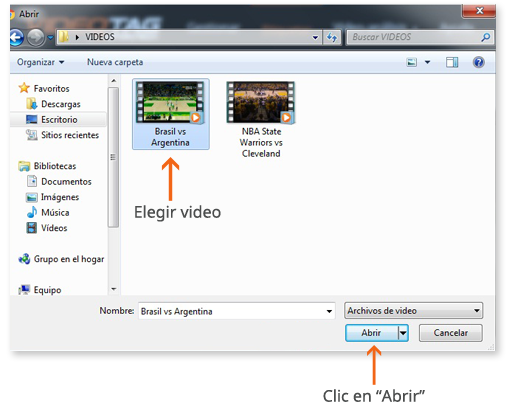Click the folder icon in the address bar
This screenshot has width=515, height=415.
click(64, 37)
